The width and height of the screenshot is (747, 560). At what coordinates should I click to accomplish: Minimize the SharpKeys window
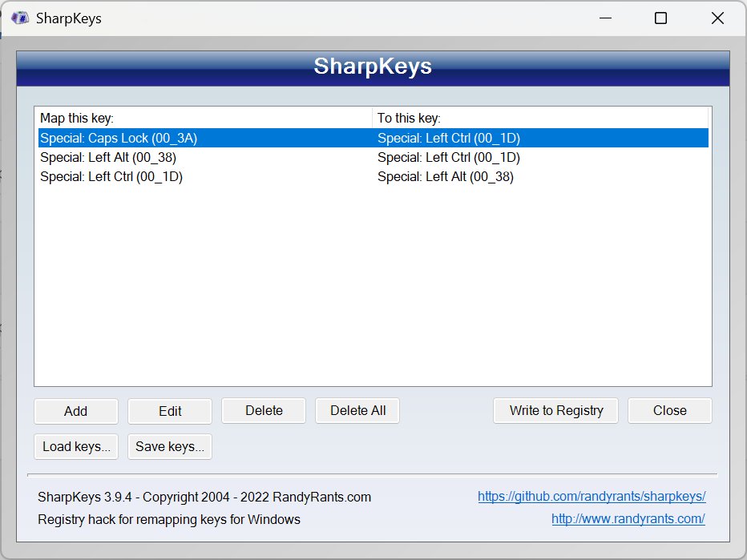coord(605,18)
